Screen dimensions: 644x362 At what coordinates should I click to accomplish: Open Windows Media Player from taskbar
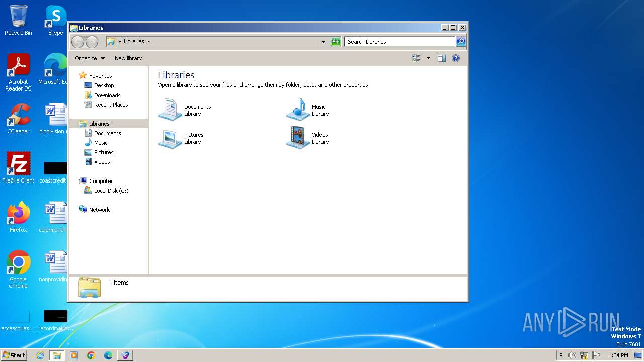click(x=74, y=355)
